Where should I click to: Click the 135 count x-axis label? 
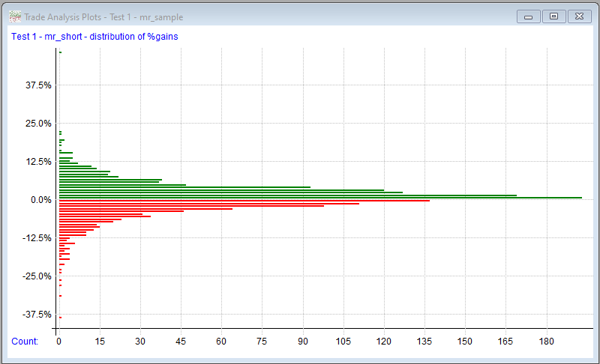click(424, 342)
